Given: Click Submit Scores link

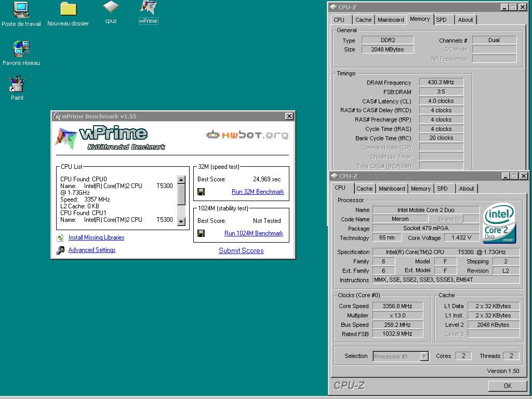Looking at the screenshot, I should (241, 250).
